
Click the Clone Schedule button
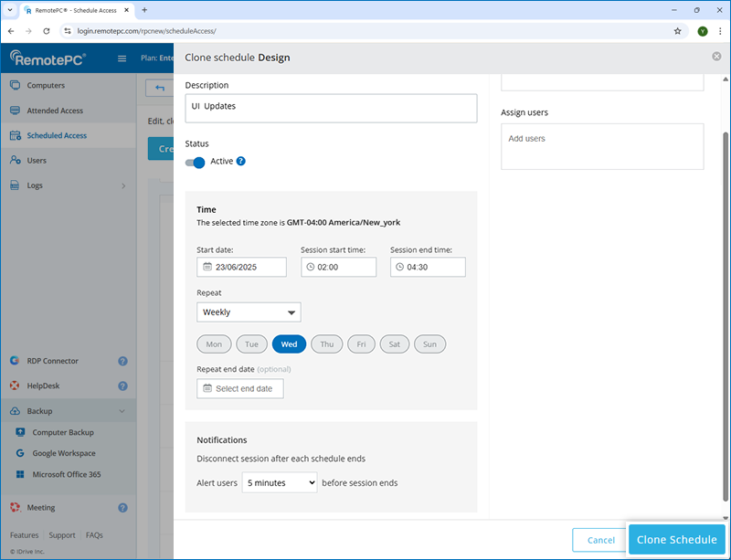pos(676,540)
